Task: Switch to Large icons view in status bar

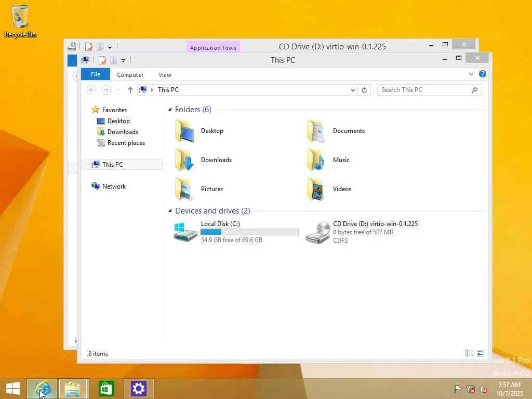Action: pyautogui.click(x=481, y=353)
